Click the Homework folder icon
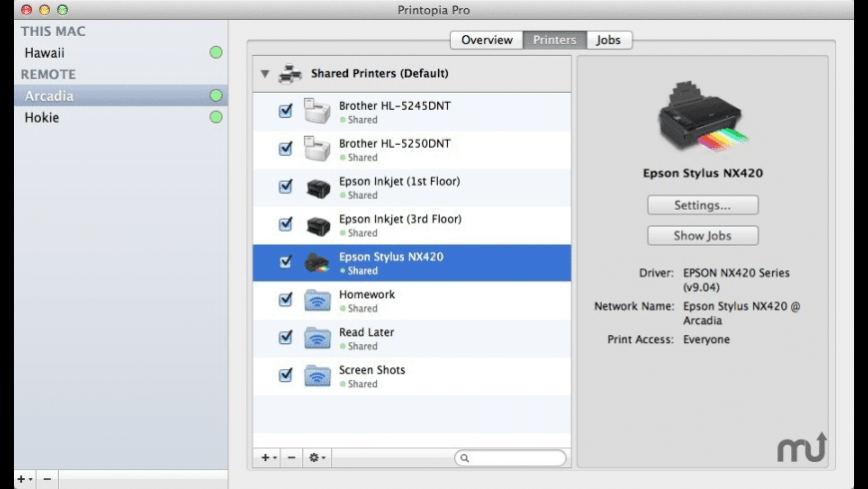868x489 pixels. (317, 300)
